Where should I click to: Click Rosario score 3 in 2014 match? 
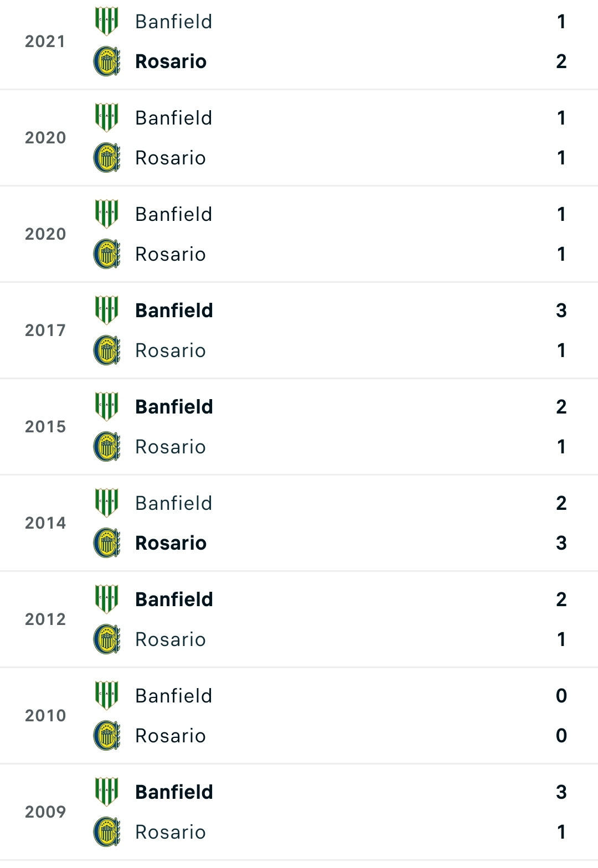pos(561,543)
